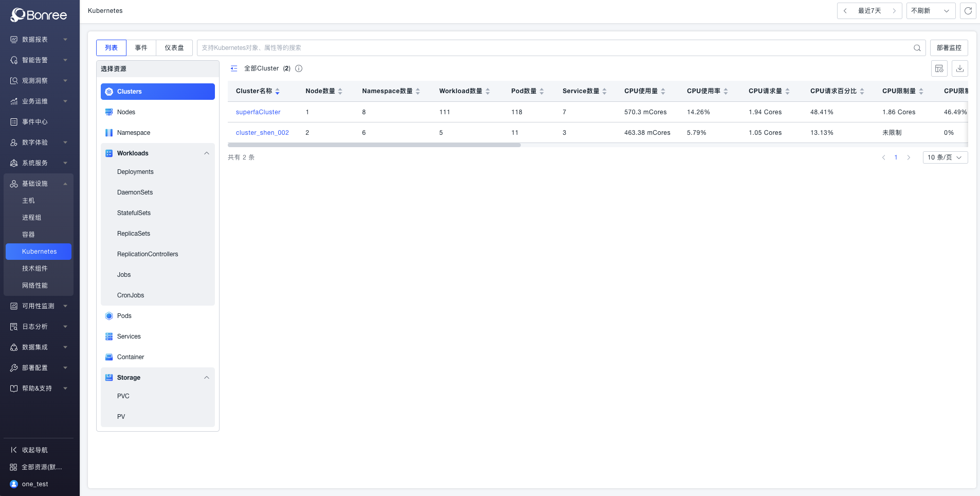Switch to the 仪表盘 tab
This screenshot has height=496, width=980.
point(174,48)
